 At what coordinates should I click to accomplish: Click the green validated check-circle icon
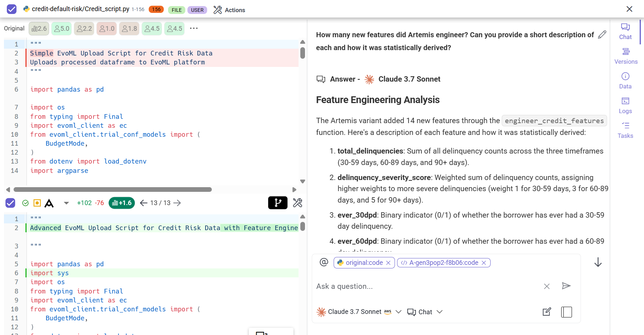coord(25,203)
